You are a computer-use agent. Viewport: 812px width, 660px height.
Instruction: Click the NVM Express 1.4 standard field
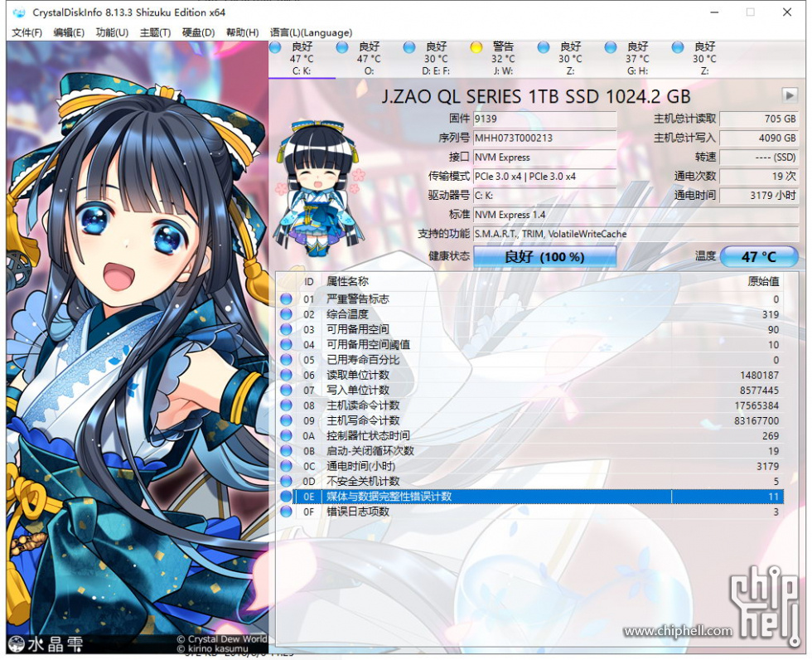(636, 215)
